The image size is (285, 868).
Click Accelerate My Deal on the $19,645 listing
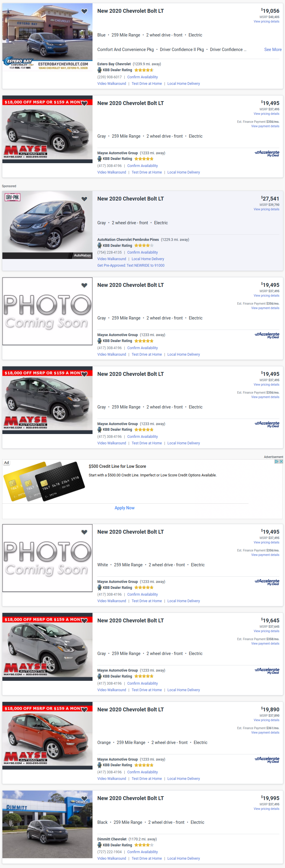pos(267,671)
